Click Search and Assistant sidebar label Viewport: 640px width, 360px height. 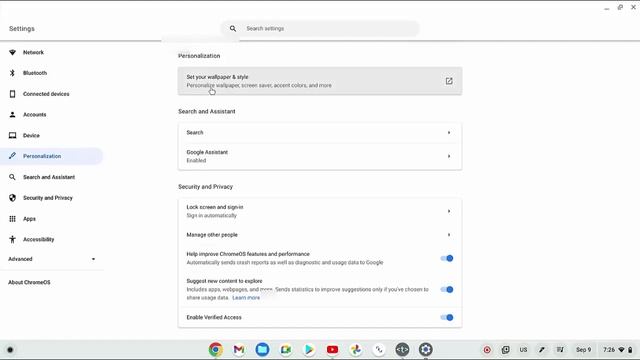point(49,177)
